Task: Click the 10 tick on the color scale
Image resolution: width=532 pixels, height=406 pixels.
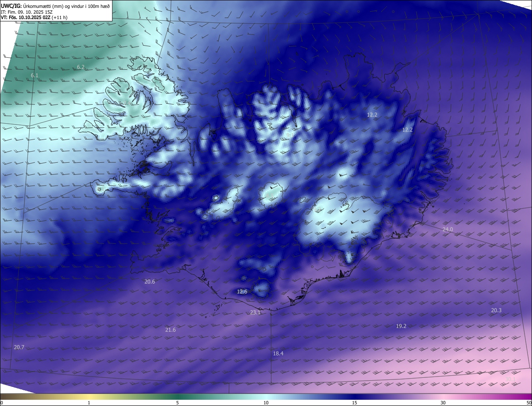Action: 266,403
